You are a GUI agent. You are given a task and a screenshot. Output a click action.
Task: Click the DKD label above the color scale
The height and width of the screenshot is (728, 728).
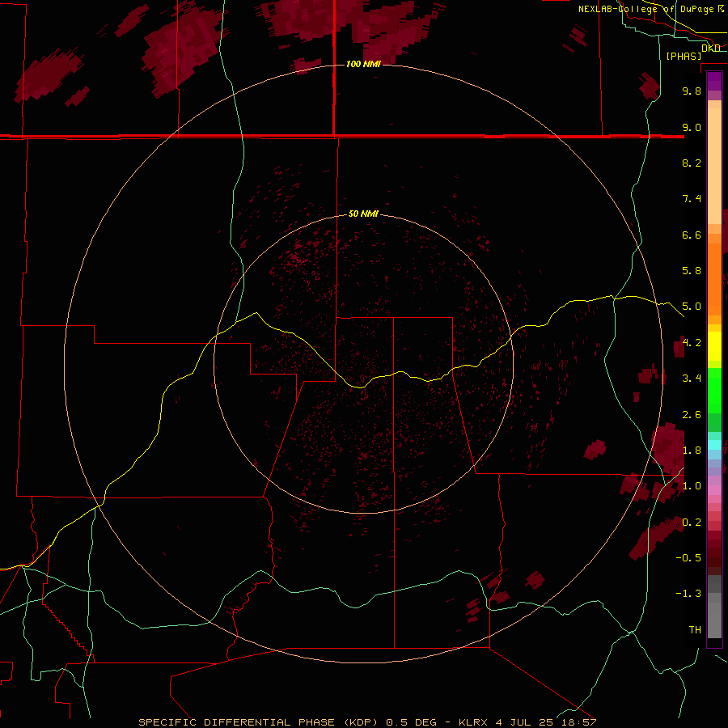click(x=711, y=48)
